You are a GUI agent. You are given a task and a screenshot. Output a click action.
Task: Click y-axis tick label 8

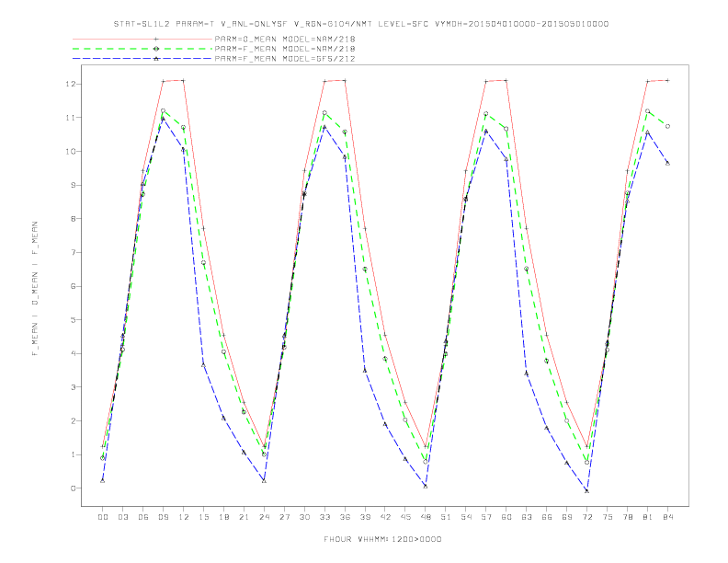(x=73, y=219)
